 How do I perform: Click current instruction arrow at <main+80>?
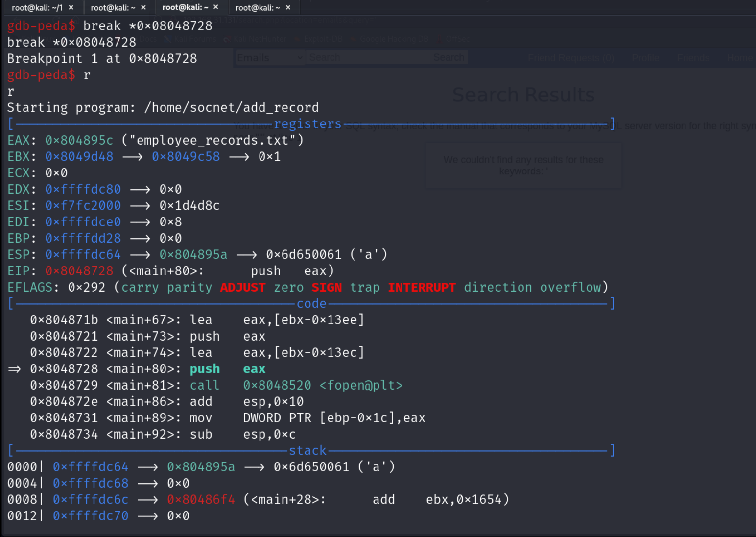pyautogui.click(x=14, y=369)
